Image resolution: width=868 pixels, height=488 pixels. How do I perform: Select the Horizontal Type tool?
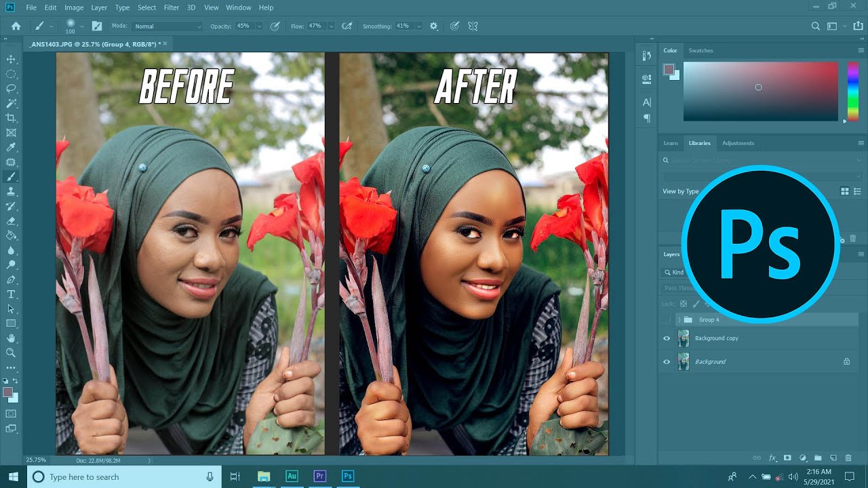pos(11,294)
